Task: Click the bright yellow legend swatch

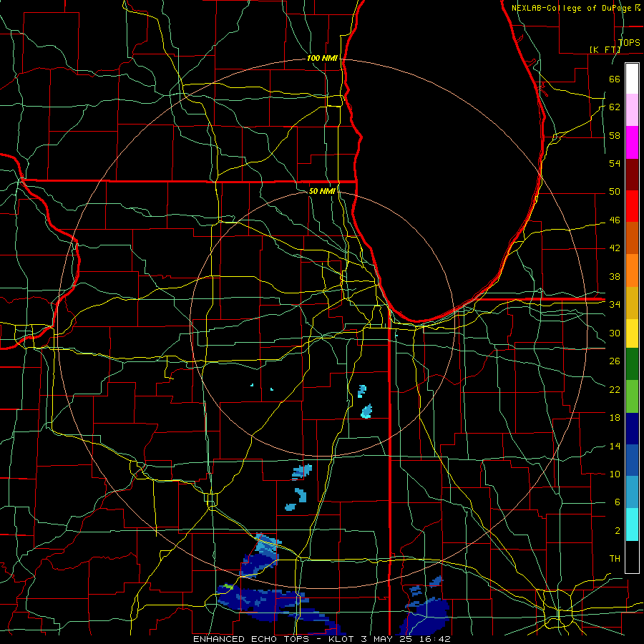Action: (632, 333)
